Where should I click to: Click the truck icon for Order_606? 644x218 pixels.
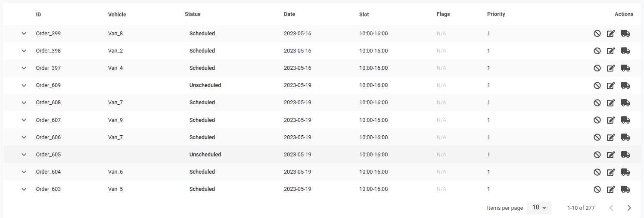(x=625, y=137)
